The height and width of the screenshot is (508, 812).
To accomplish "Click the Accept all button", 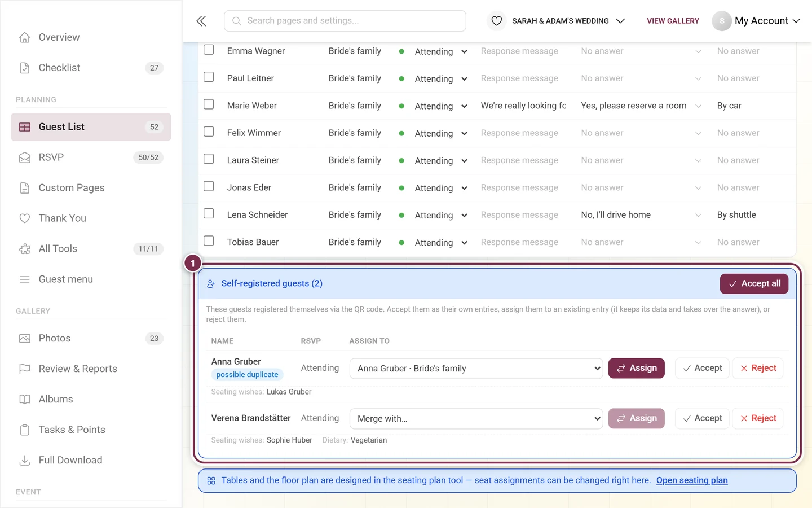I will (x=754, y=284).
